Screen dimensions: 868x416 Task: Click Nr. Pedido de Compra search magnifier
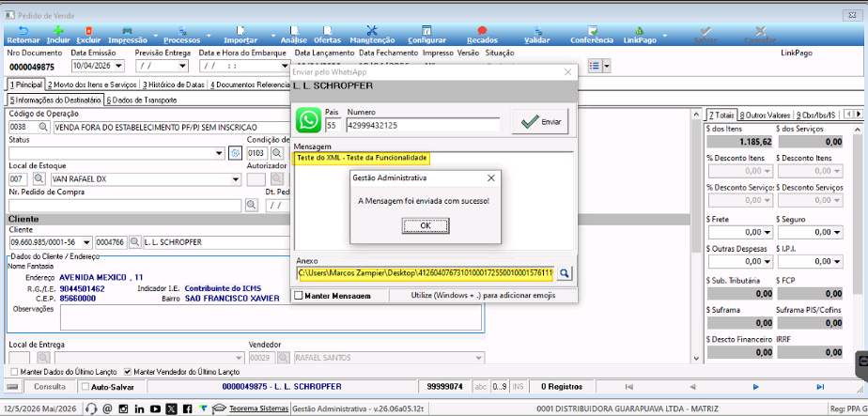click(x=252, y=206)
